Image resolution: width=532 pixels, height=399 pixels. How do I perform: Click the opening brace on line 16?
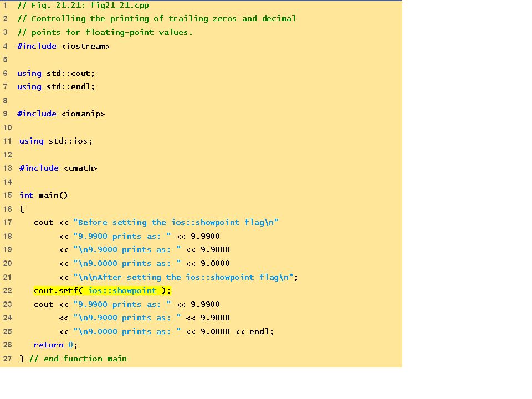point(22,209)
